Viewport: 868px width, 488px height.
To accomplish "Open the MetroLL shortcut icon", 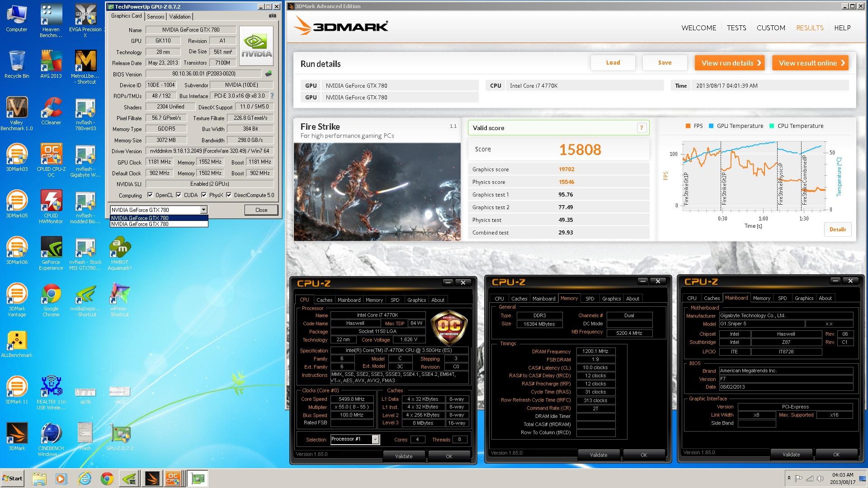I will pyautogui.click(x=85, y=67).
